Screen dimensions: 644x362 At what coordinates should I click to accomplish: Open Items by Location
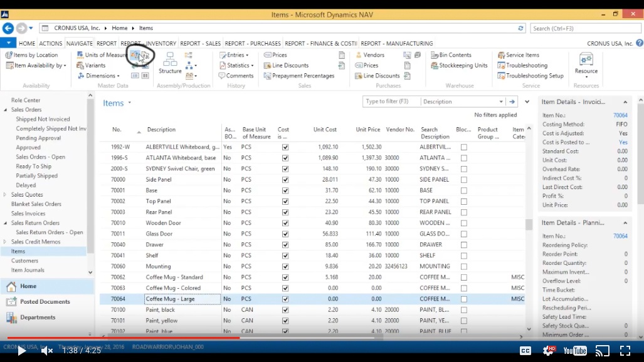coord(31,55)
